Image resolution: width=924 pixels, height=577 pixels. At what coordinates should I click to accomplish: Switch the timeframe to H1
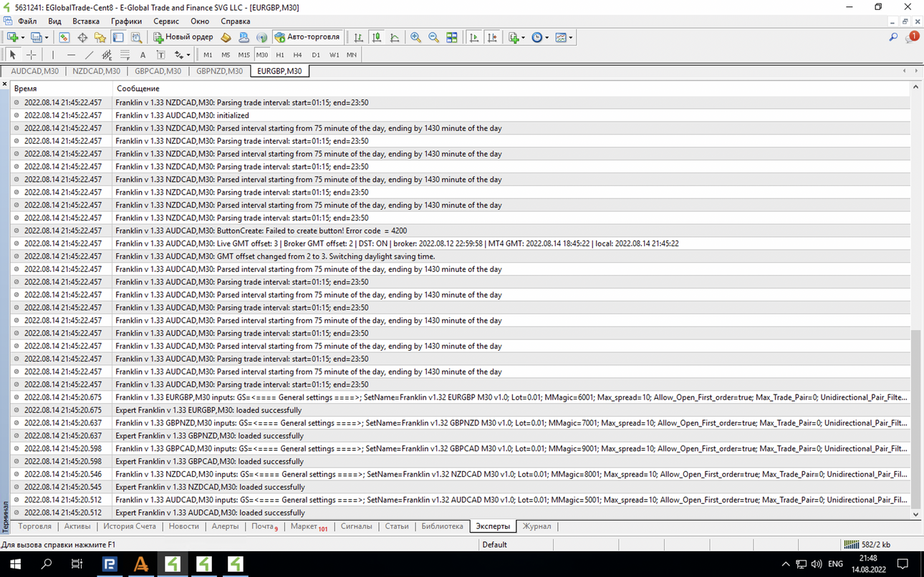[x=280, y=54]
